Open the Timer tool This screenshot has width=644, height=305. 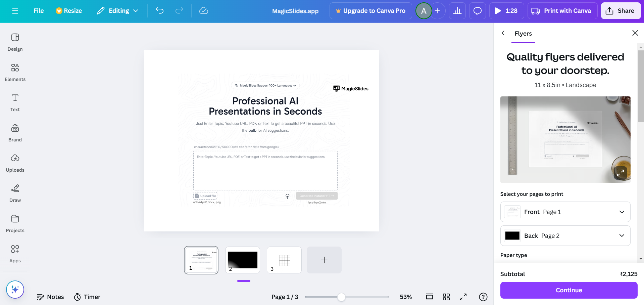tap(87, 297)
